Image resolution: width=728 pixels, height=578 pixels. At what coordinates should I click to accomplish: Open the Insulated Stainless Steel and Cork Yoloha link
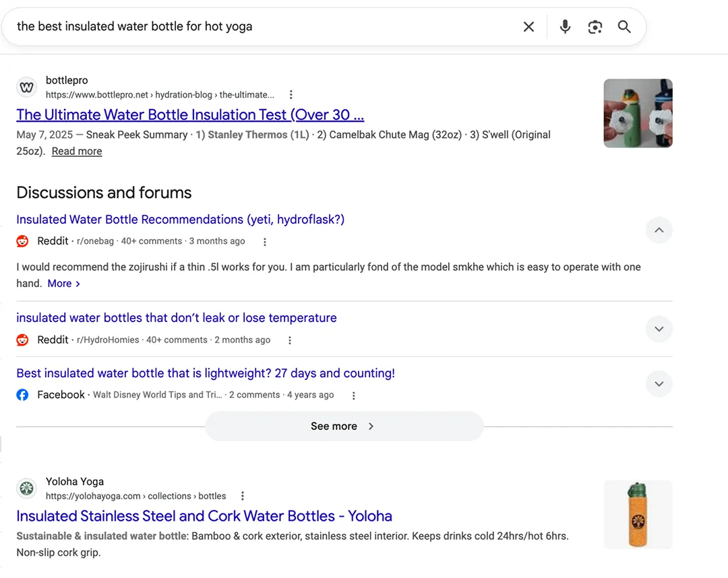click(204, 516)
